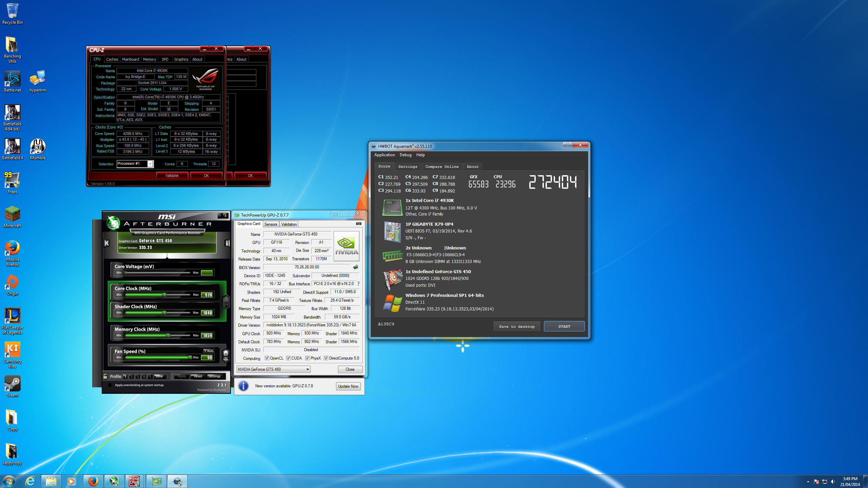This screenshot has width=868, height=488.
Task: Open the Origin desktop icon
Action: (13, 285)
